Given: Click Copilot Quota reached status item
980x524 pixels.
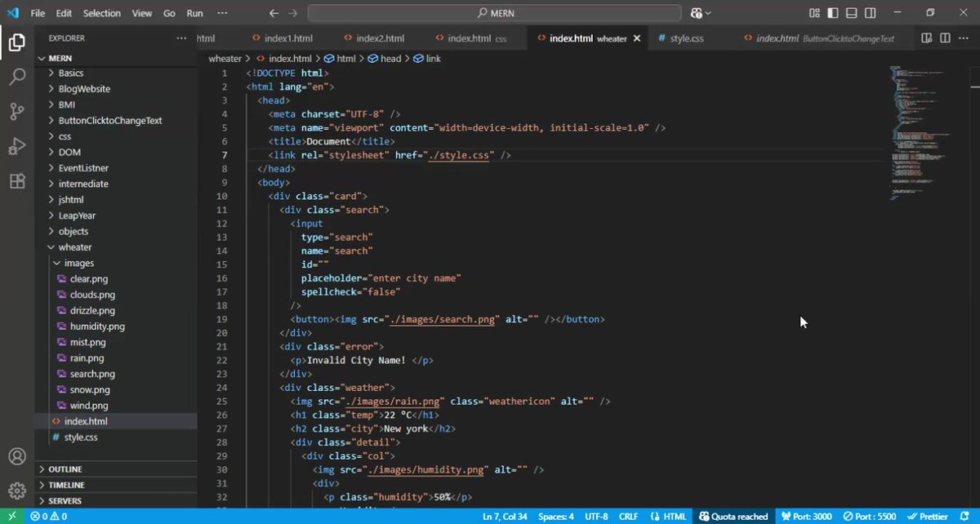Looking at the screenshot, I should tap(733, 517).
